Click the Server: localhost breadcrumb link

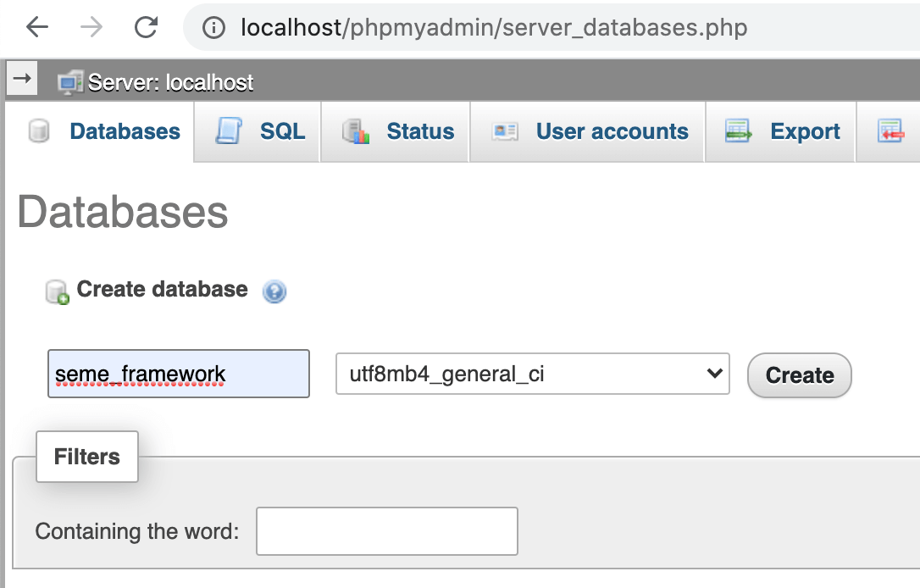(x=170, y=82)
